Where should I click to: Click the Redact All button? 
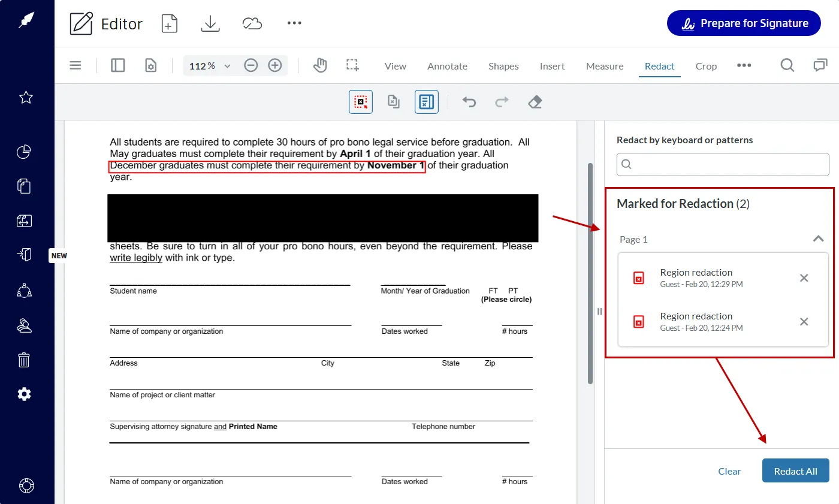[x=796, y=471]
